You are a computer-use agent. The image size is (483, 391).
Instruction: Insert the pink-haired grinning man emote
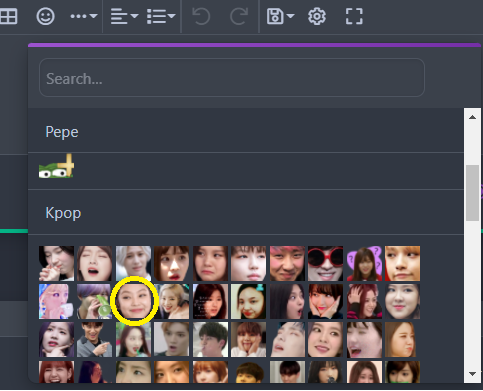287,263
